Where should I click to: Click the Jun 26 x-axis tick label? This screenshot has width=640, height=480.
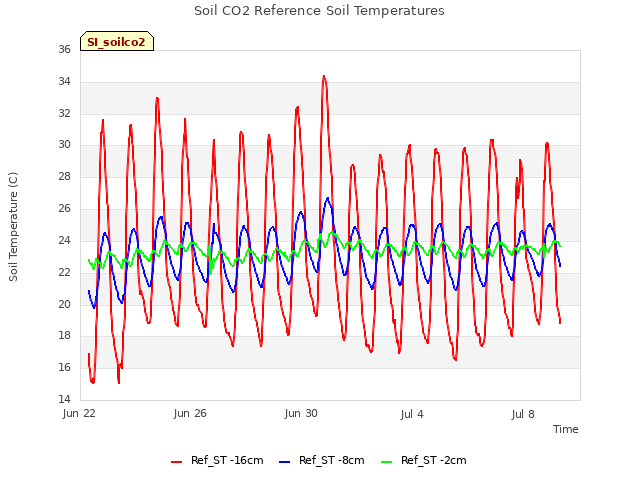[190, 414]
